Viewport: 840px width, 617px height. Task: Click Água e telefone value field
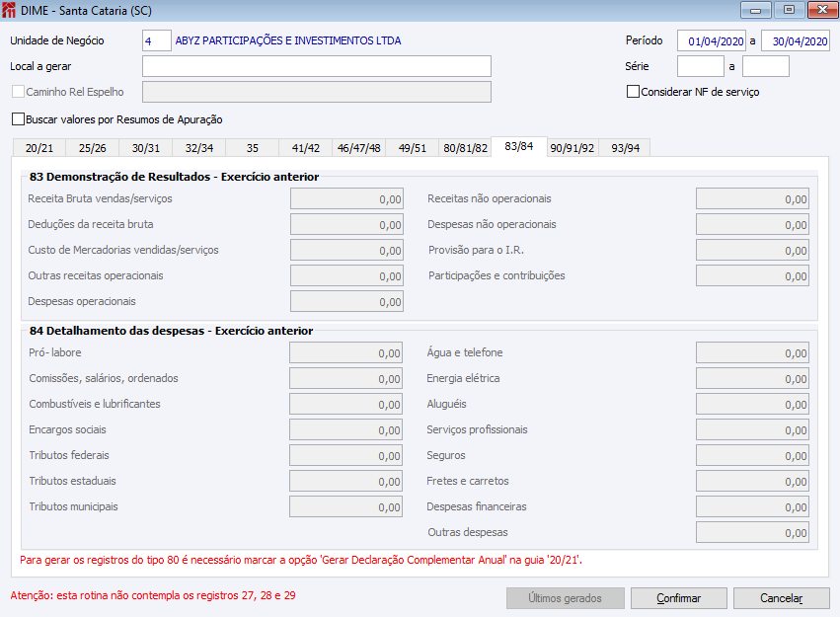(752, 353)
